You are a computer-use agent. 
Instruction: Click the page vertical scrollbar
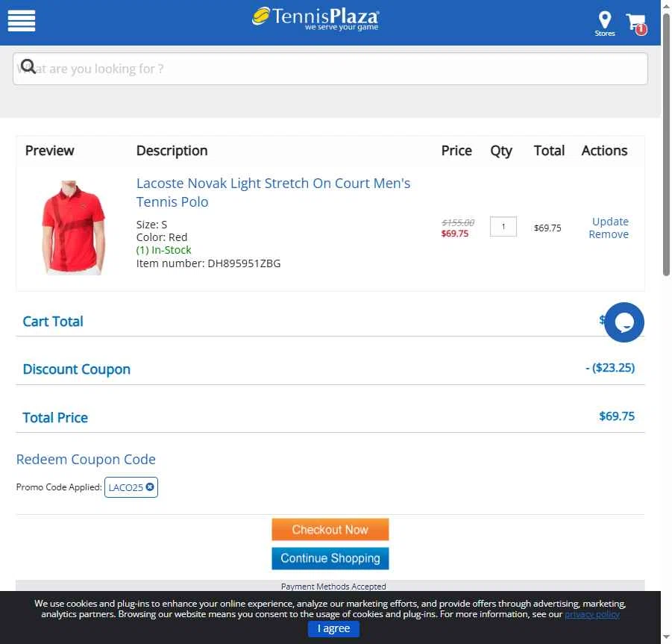(x=666, y=146)
